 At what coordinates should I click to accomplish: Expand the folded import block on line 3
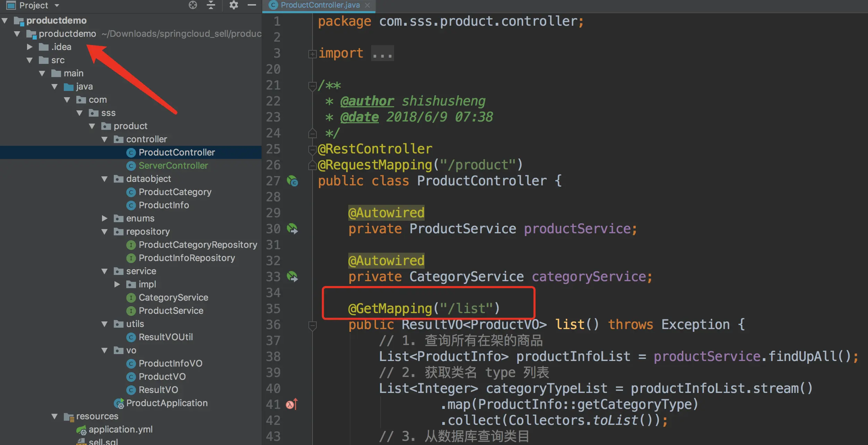[312, 54]
